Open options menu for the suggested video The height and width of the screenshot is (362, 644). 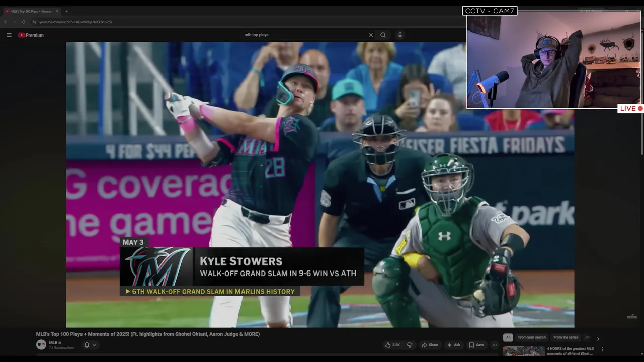(x=602, y=349)
